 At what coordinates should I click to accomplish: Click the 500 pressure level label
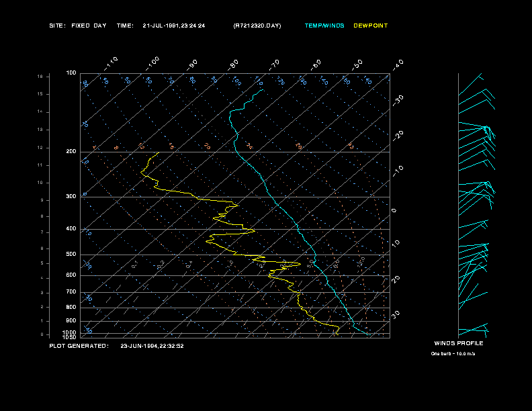(x=71, y=255)
